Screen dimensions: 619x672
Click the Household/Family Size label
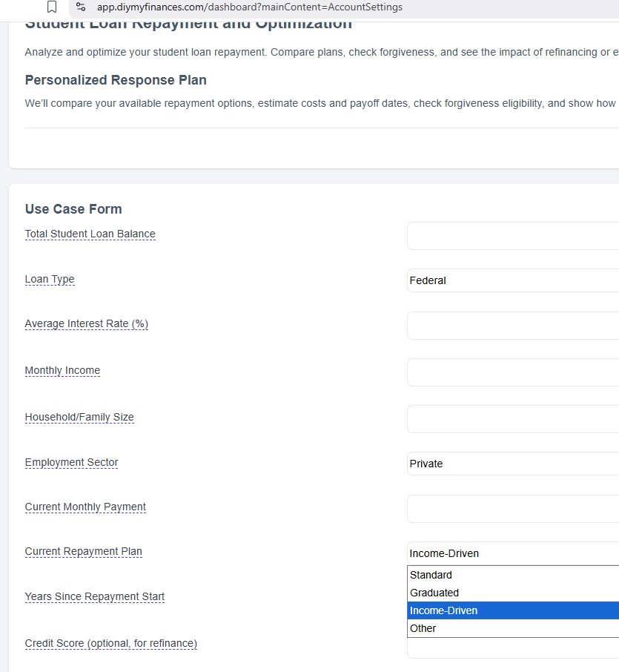point(79,417)
